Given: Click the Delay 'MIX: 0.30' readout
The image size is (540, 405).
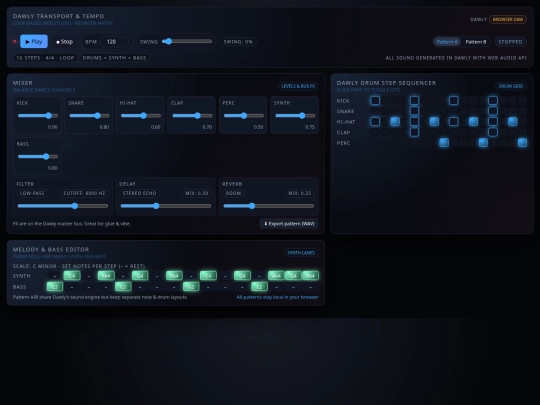Looking at the screenshot, I should 197,193.
